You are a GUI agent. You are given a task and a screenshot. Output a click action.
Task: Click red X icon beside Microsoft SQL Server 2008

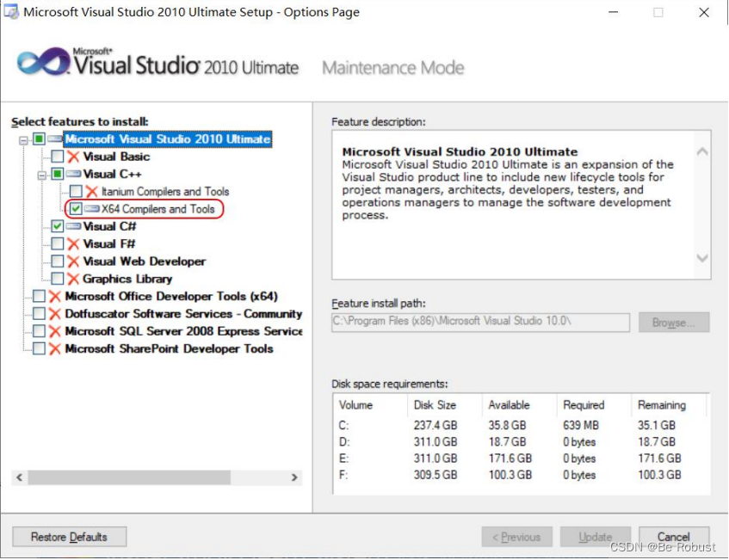pyautogui.click(x=55, y=331)
